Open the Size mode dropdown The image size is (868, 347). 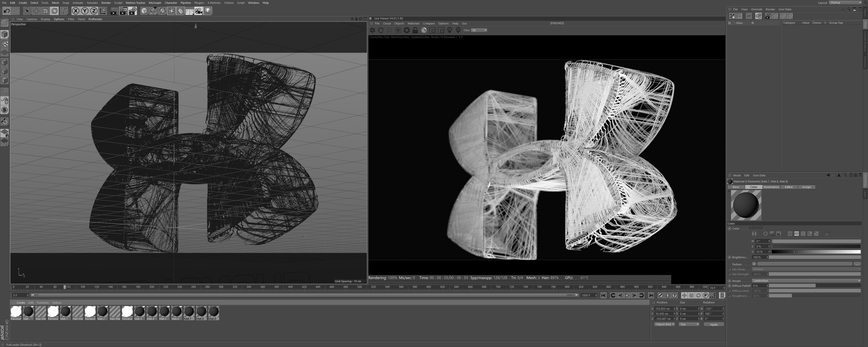pos(689,325)
